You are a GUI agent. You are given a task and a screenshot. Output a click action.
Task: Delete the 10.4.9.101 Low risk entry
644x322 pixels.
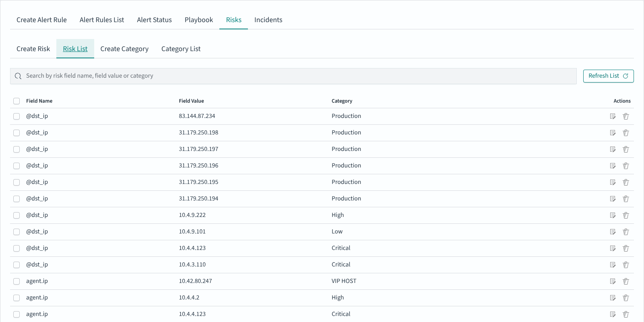pyautogui.click(x=626, y=232)
